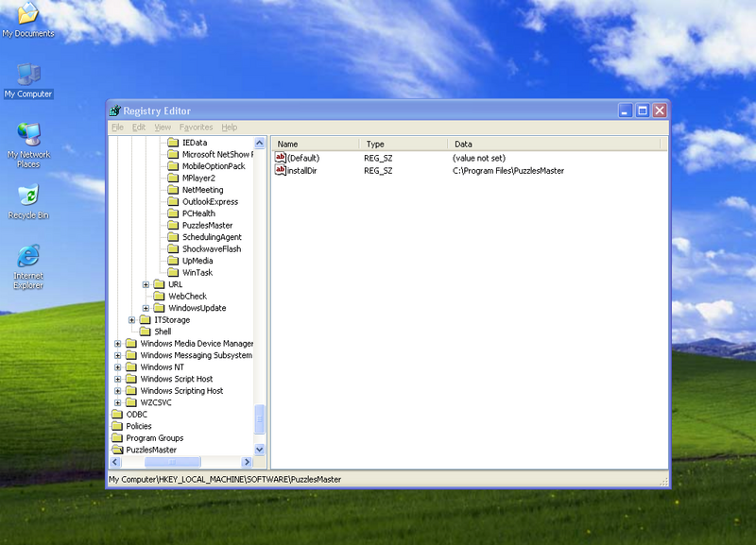Click tree pane scroll up arrow
756x545 pixels.
click(x=259, y=143)
